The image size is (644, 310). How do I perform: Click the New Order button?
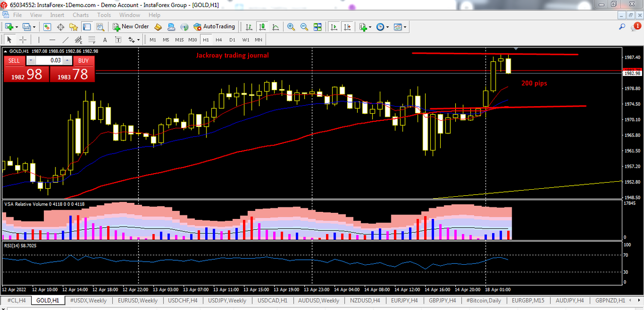130,27
